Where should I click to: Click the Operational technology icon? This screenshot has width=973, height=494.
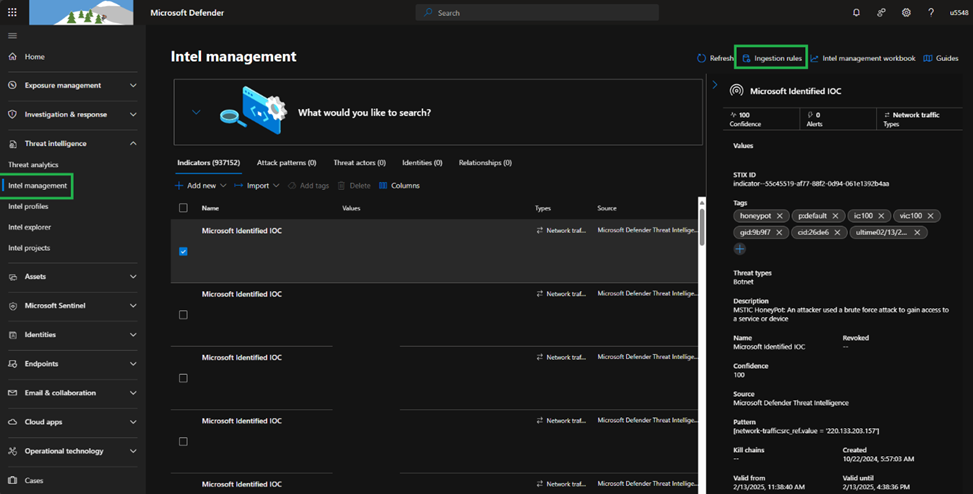click(x=12, y=451)
